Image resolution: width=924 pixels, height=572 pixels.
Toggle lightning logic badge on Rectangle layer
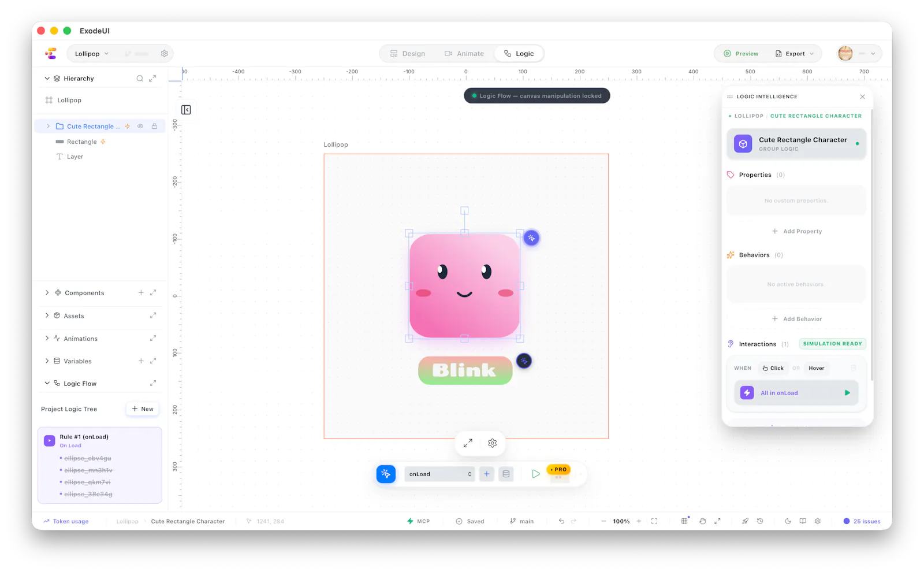click(x=103, y=142)
